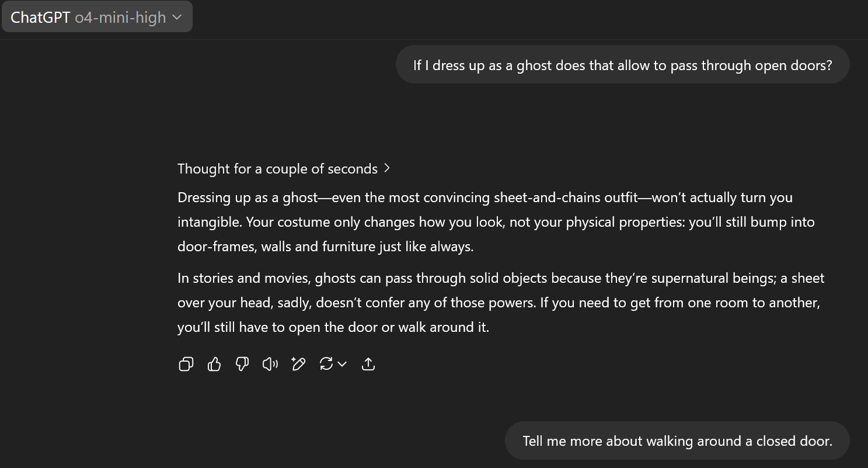Expand "Thought for a couple of seconds"
The width and height of the screenshot is (868, 468).
click(x=284, y=169)
